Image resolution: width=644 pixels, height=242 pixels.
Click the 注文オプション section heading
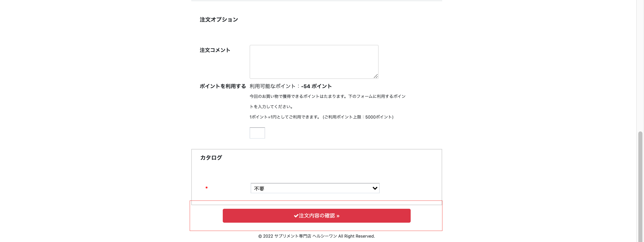pos(219,20)
